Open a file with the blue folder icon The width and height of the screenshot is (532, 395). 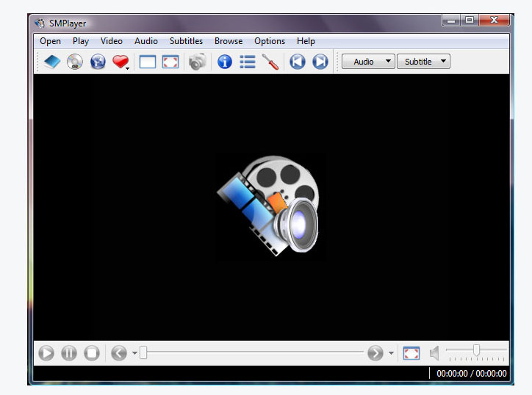click(52, 62)
